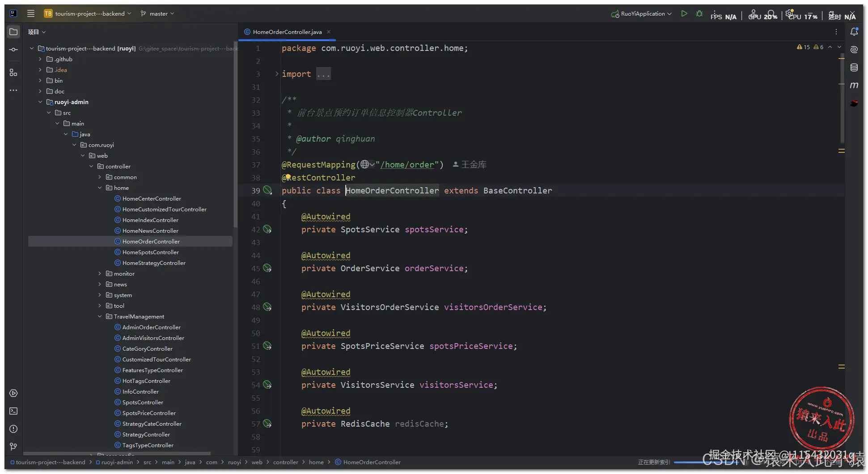The image size is (868, 474).
Task: Toggle the Project tool window icon
Action: [13, 32]
